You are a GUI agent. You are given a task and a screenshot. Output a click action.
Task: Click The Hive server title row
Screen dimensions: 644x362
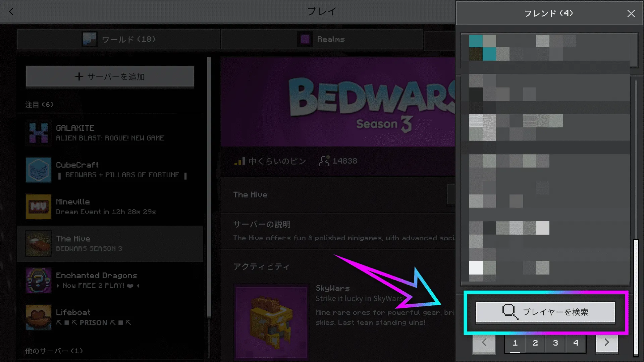[338, 195]
